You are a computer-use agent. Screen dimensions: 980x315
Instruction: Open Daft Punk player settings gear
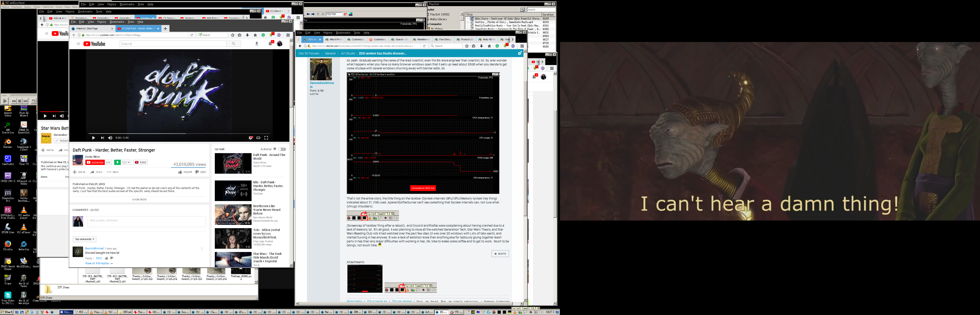click(x=251, y=138)
